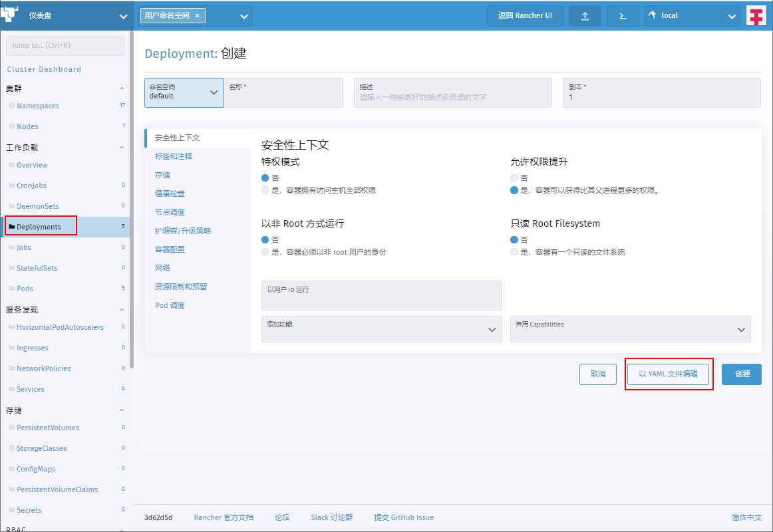Image resolution: width=773 pixels, height=532 pixels.
Task: Click the Rancher cow logo
Action: pos(11,15)
